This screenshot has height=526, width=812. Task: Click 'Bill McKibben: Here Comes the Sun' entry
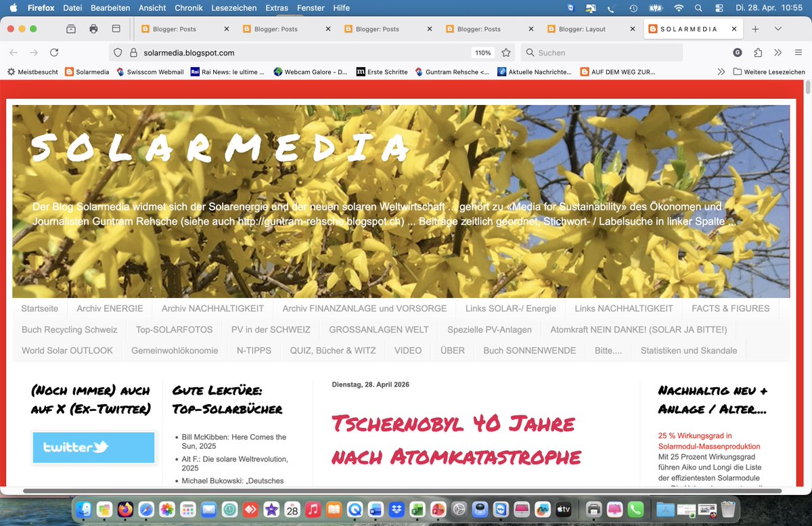click(234, 442)
